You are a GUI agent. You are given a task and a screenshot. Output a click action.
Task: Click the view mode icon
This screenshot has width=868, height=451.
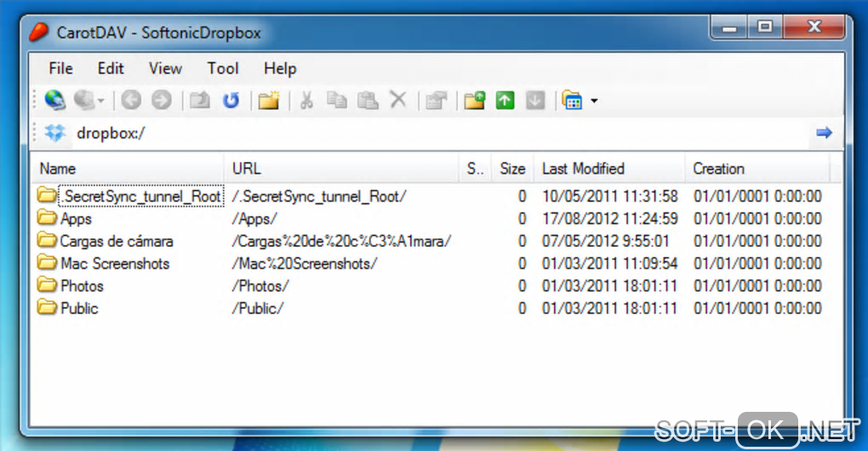[x=573, y=100]
